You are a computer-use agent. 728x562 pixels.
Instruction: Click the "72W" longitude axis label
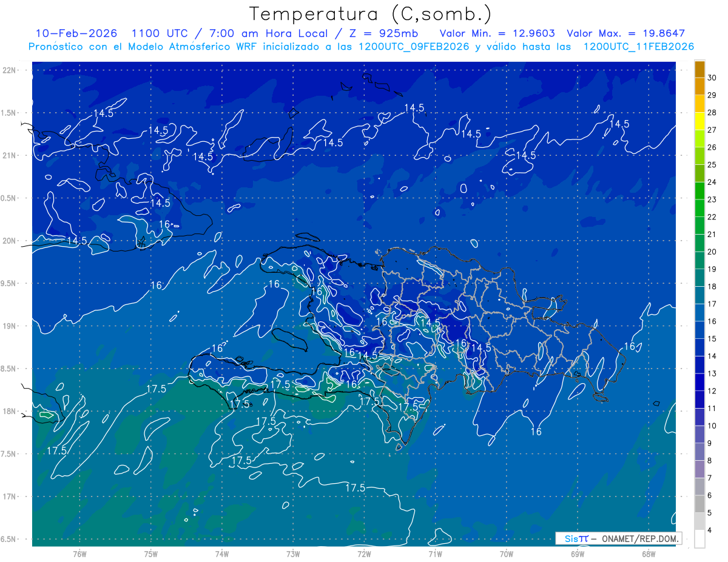click(364, 554)
